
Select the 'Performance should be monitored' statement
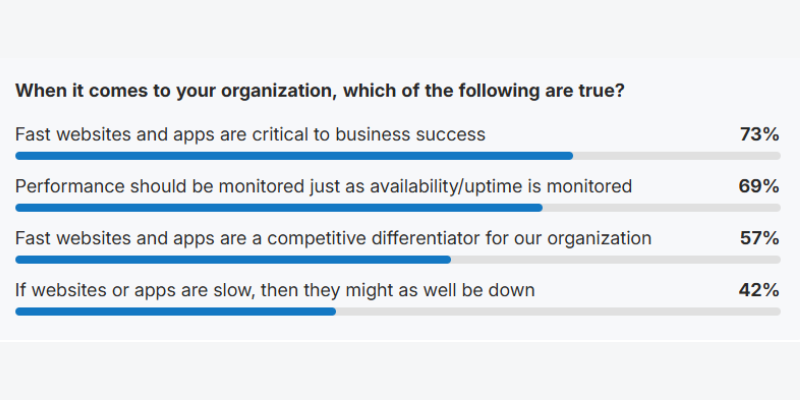(323, 187)
